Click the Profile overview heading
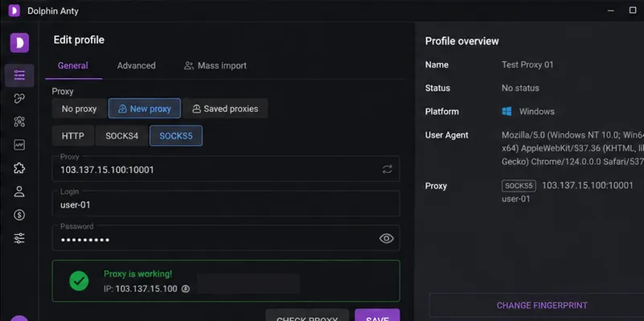644x321 pixels. (x=462, y=41)
